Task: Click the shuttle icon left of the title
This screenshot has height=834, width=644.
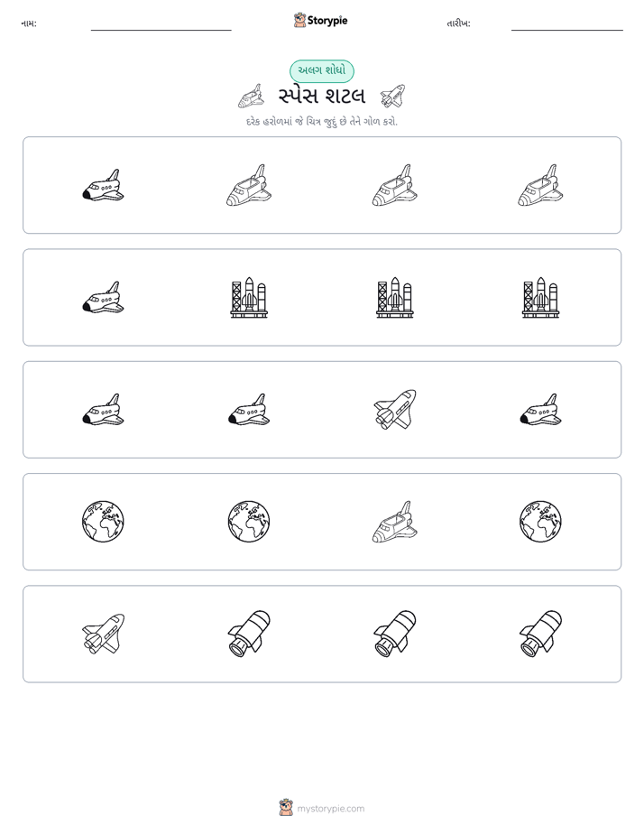Action: 251,97
